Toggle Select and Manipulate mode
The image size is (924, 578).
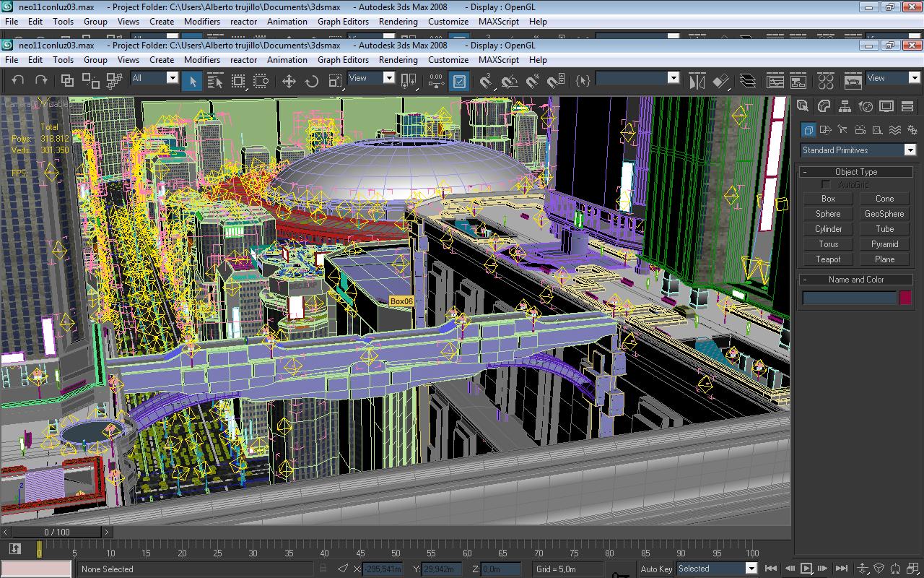(x=437, y=81)
